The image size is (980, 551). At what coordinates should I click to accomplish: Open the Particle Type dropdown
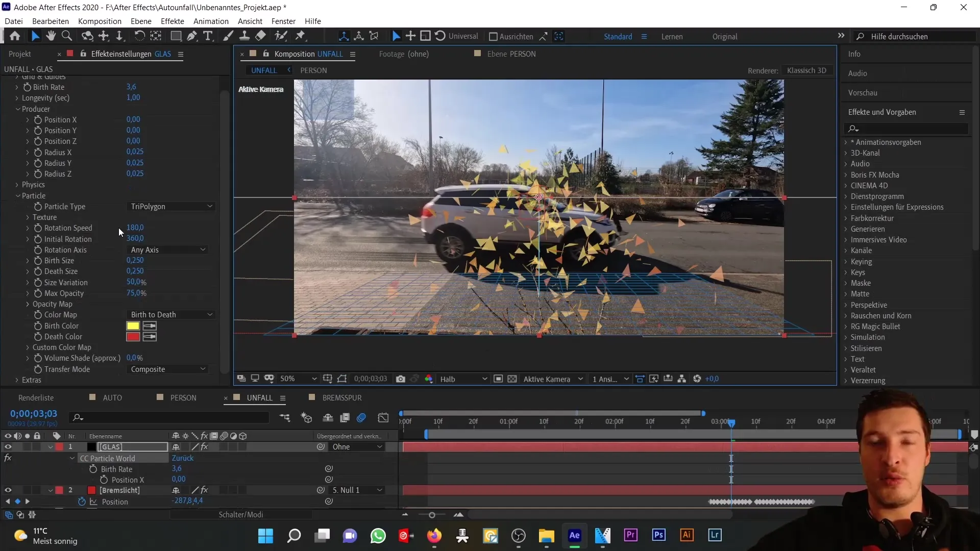169,207
